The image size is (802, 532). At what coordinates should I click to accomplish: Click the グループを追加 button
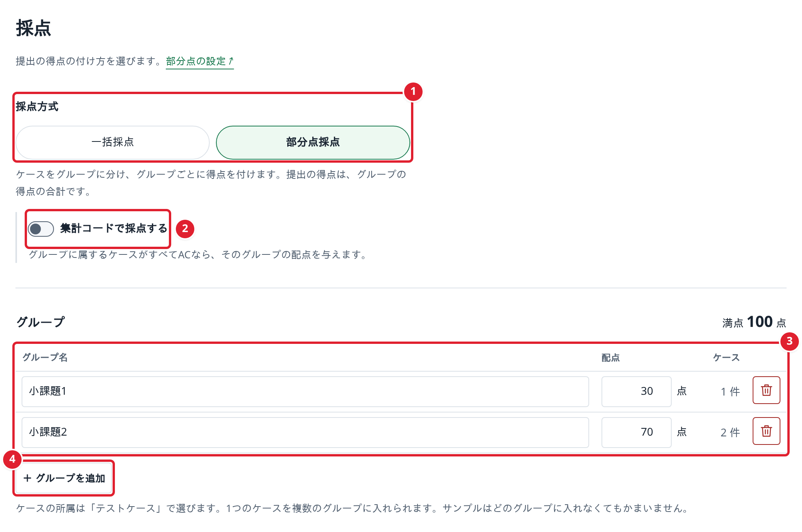click(x=64, y=478)
